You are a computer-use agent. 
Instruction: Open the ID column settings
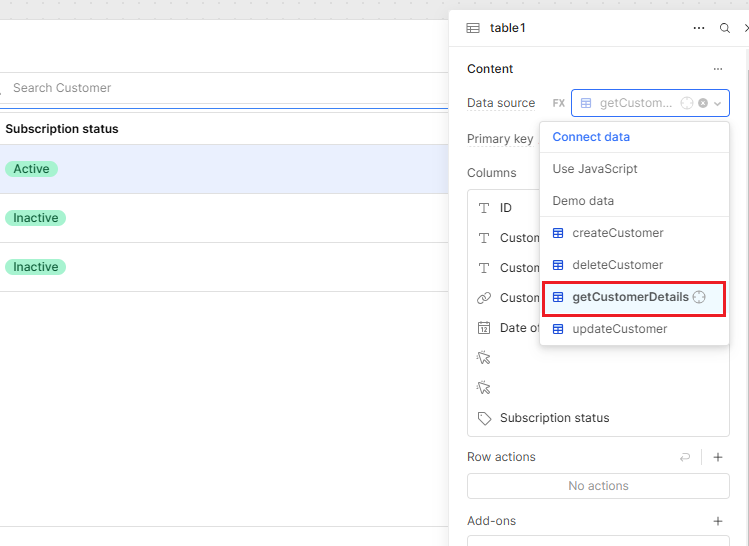(x=505, y=208)
